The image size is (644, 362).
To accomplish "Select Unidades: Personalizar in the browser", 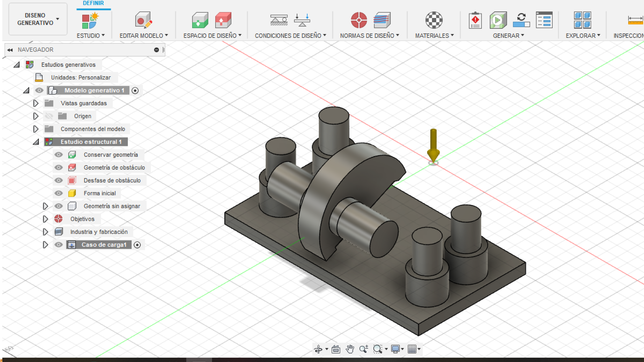I will tap(80, 77).
